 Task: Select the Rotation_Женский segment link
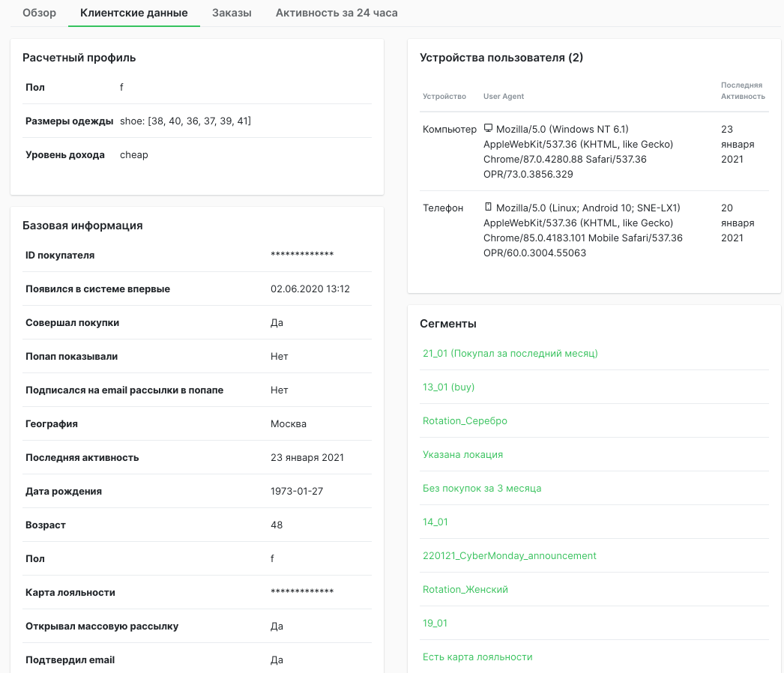click(x=465, y=589)
